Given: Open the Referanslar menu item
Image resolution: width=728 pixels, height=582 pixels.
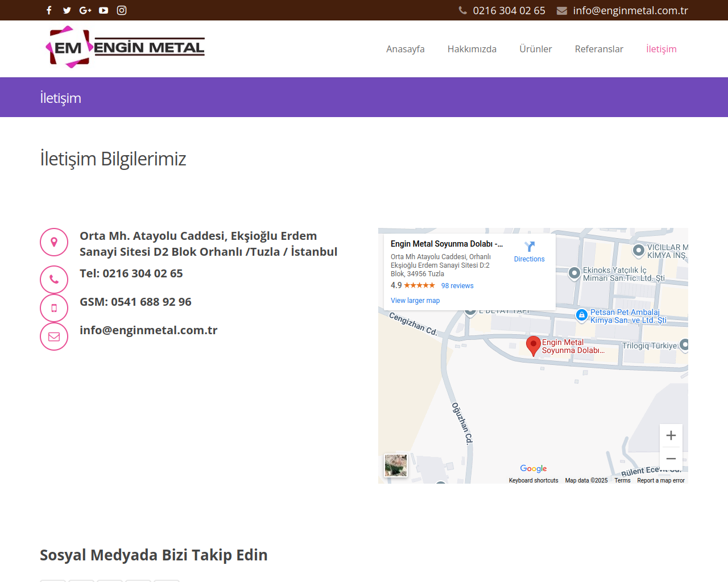Looking at the screenshot, I should pos(599,49).
